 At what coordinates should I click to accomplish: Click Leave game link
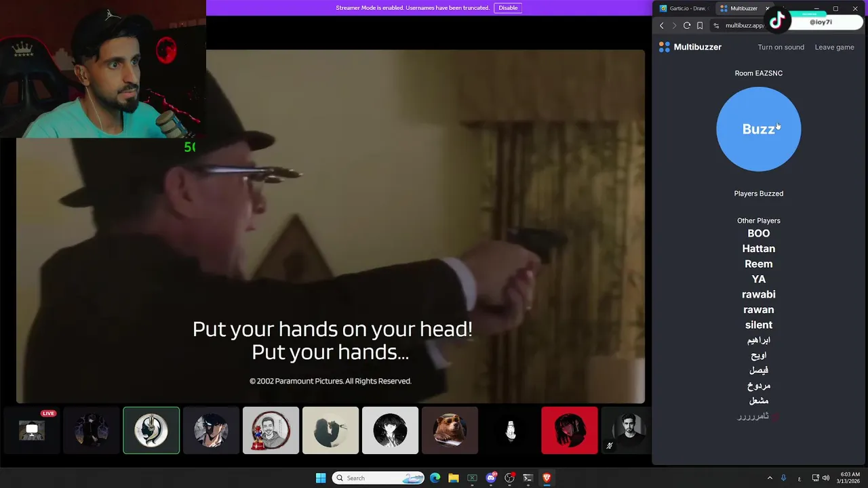834,47
